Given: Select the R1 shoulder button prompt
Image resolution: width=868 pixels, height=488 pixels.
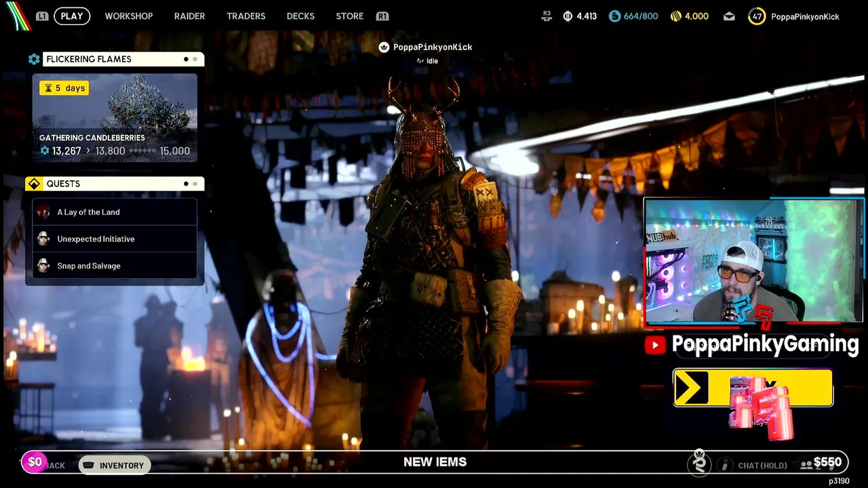Looking at the screenshot, I should 382,16.
